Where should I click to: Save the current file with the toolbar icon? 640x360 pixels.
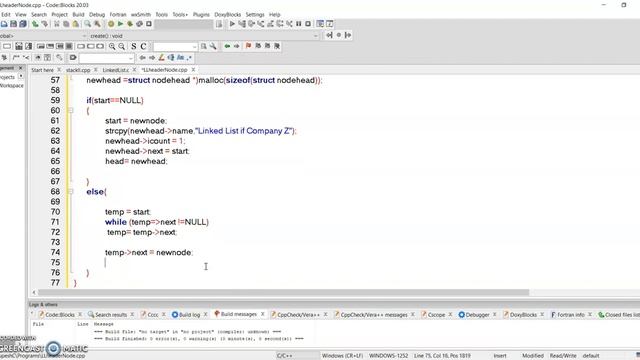[13, 24]
